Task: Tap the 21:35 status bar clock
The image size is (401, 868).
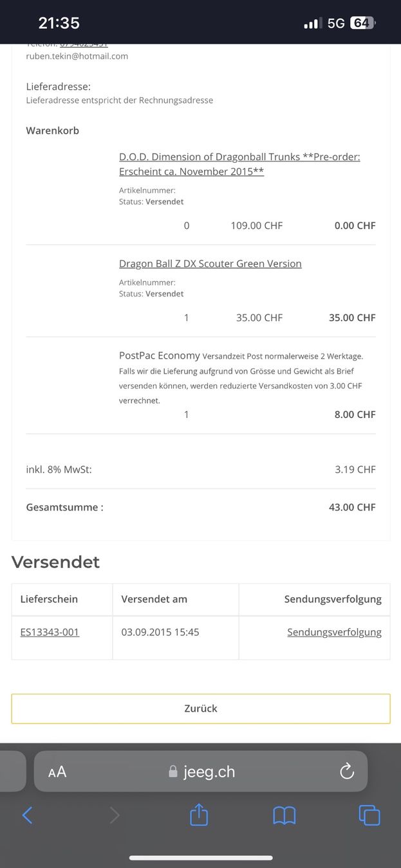Action: point(59,23)
